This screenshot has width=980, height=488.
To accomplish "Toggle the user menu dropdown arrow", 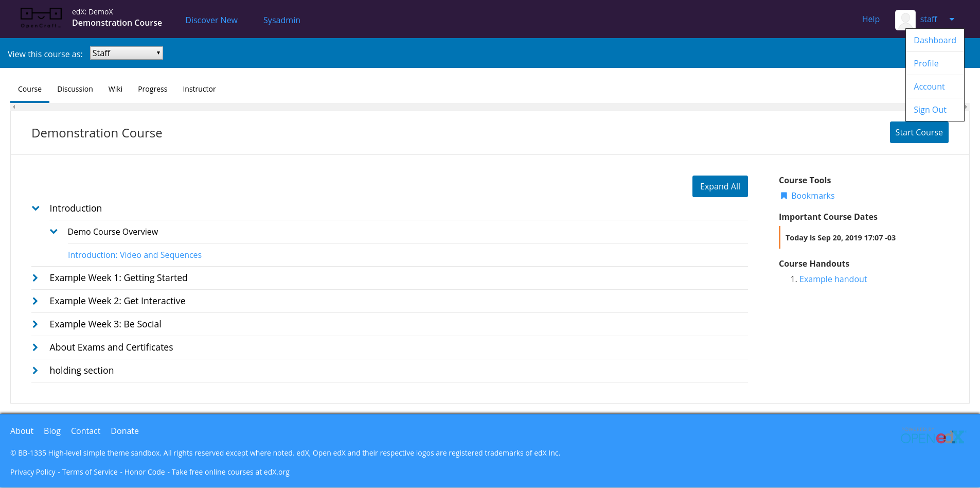I will click(x=952, y=20).
